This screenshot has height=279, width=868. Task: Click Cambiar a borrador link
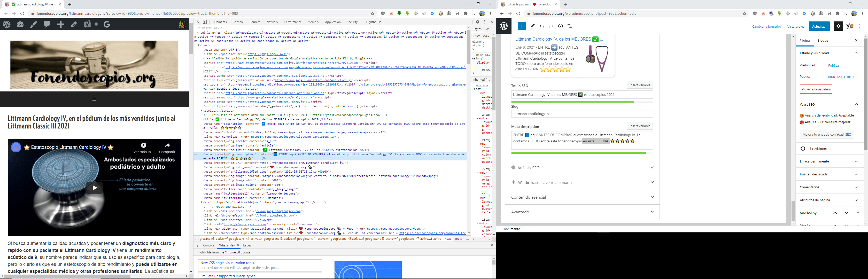click(766, 26)
